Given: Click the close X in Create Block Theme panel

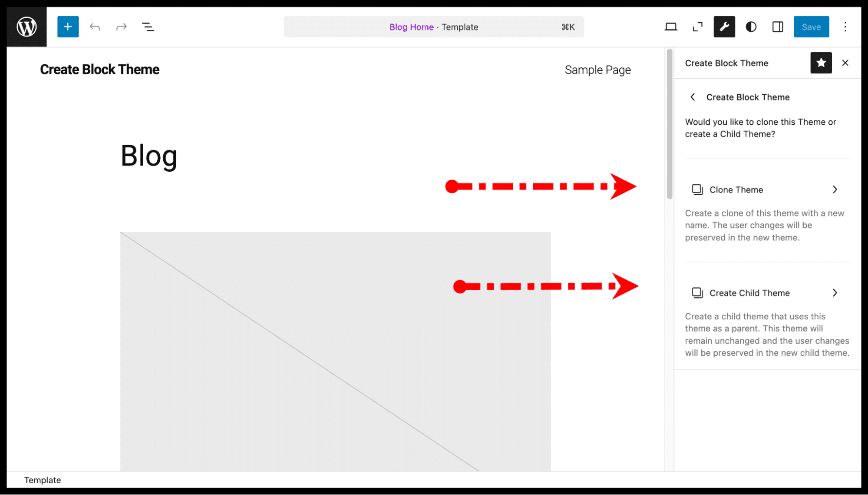Looking at the screenshot, I should click(x=845, y=63).
